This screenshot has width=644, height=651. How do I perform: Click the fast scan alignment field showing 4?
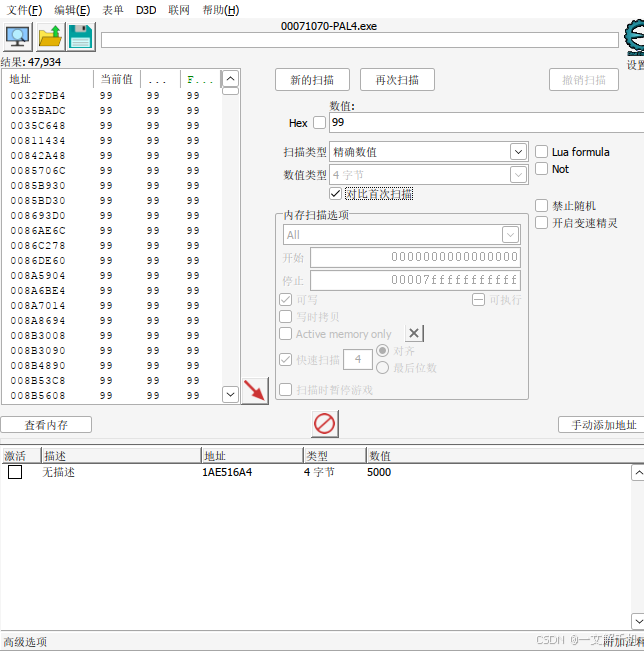358,360
